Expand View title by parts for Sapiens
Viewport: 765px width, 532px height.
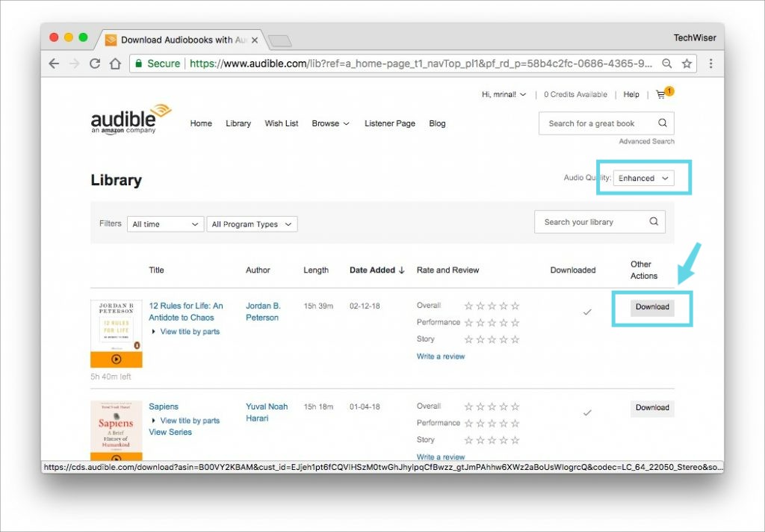185,420
